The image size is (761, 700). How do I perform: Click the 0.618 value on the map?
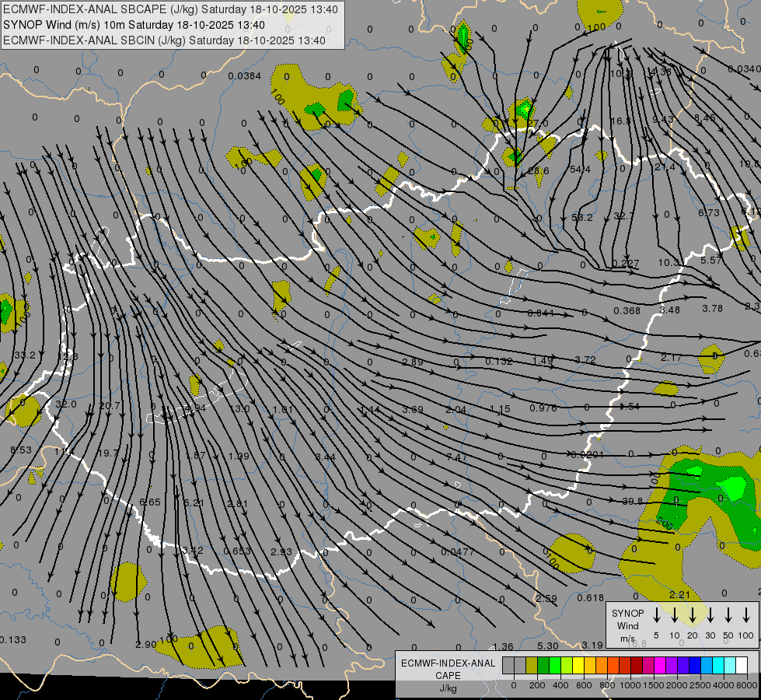[x=591, y=598]
